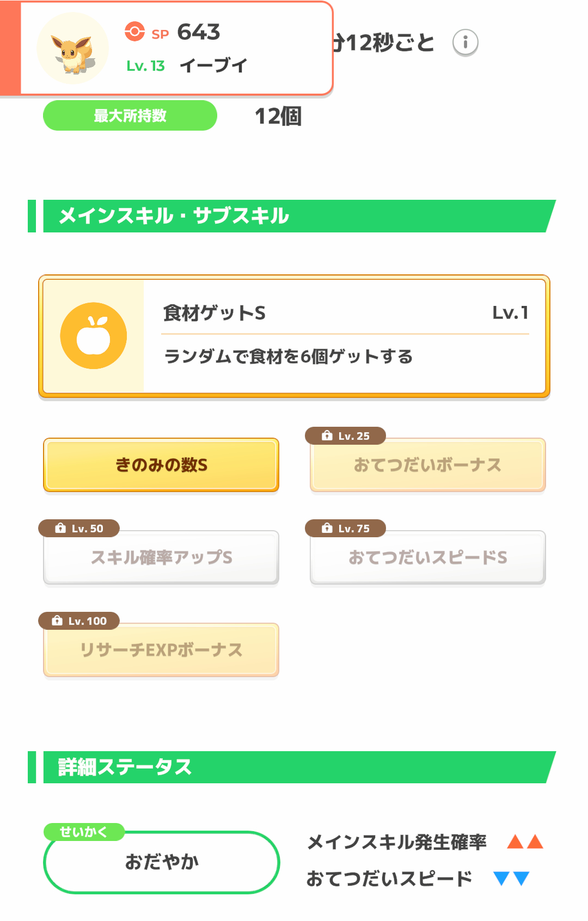Select the locked おてつだいボーナス sub skill
This screenshot has width=588, height=921.
coord(427,465)
